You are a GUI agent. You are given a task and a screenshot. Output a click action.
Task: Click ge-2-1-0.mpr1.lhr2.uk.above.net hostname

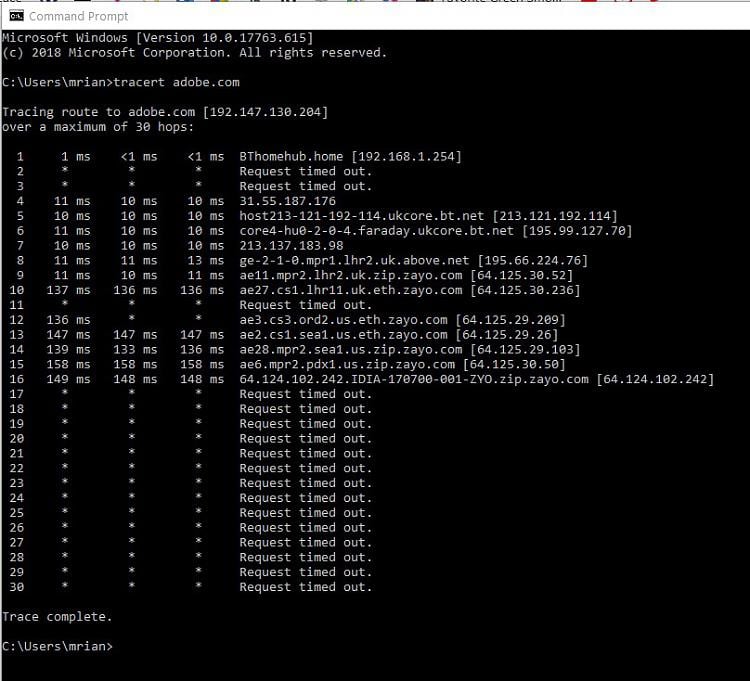click(x=354, y=260)
